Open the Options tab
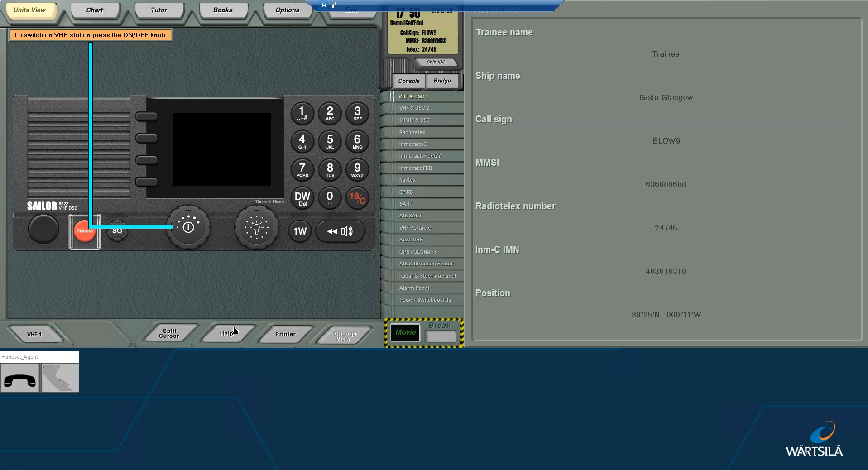Image resolution: width=868 pixels, height=470 pixels. (287, 10)
